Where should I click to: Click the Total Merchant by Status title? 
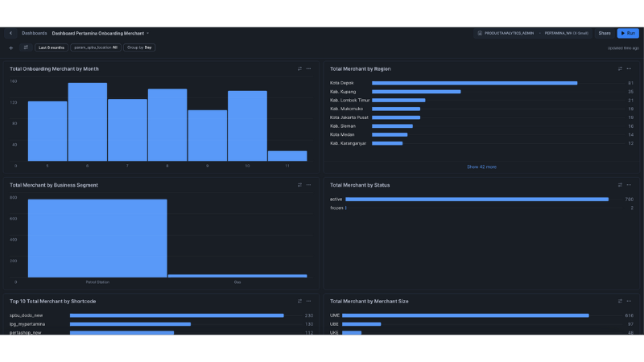tap(360, 185)
